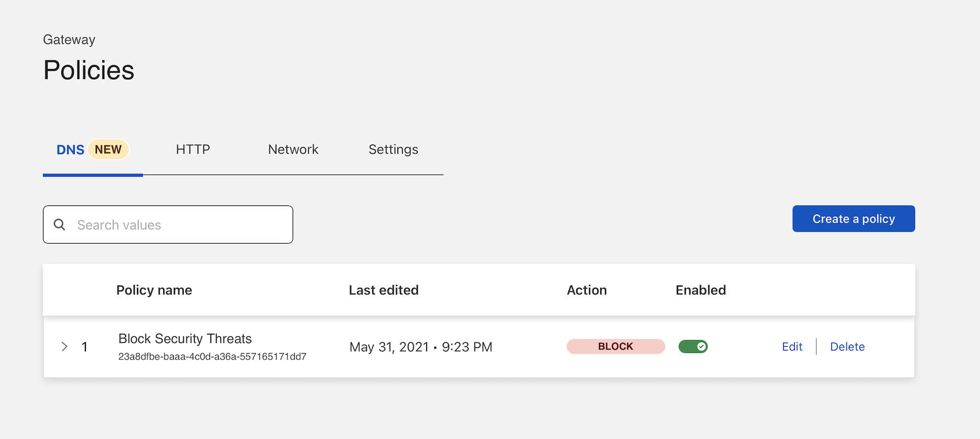Delete the Block Security Threats policy
Viewport: 980px width, 439px height.
(847, 347)
